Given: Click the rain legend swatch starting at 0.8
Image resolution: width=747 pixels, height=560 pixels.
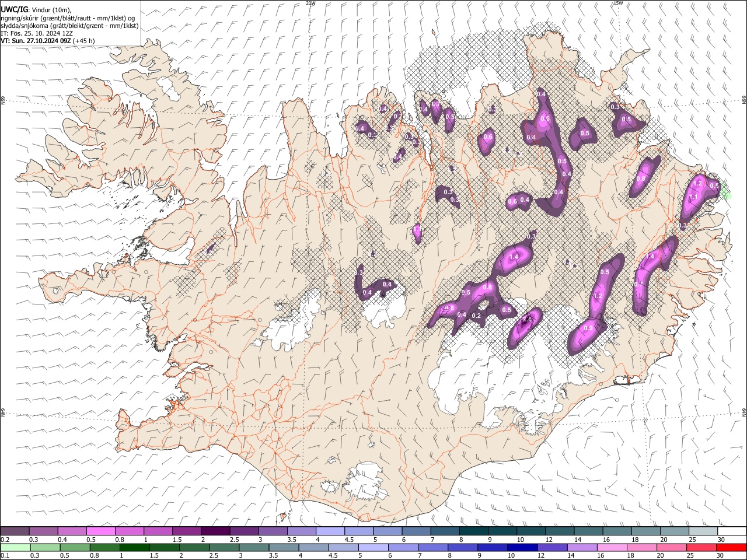Looking at the screenshot, I should 104,547.
